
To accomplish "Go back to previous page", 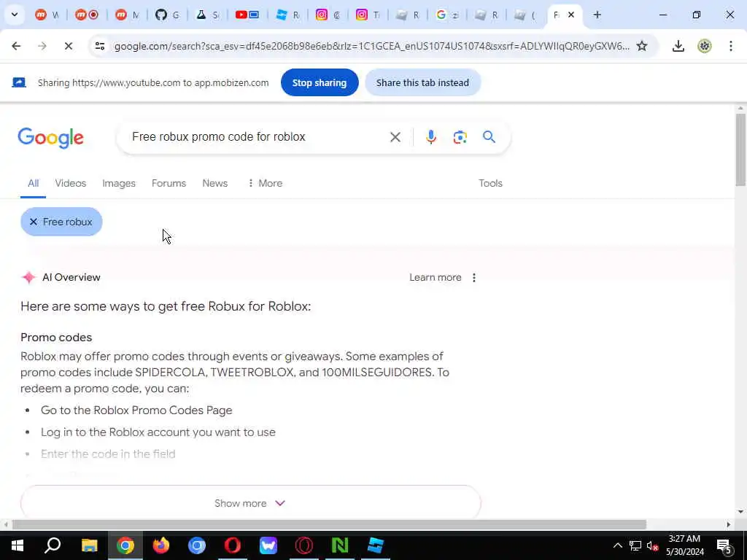I will [x=16, y=46].
